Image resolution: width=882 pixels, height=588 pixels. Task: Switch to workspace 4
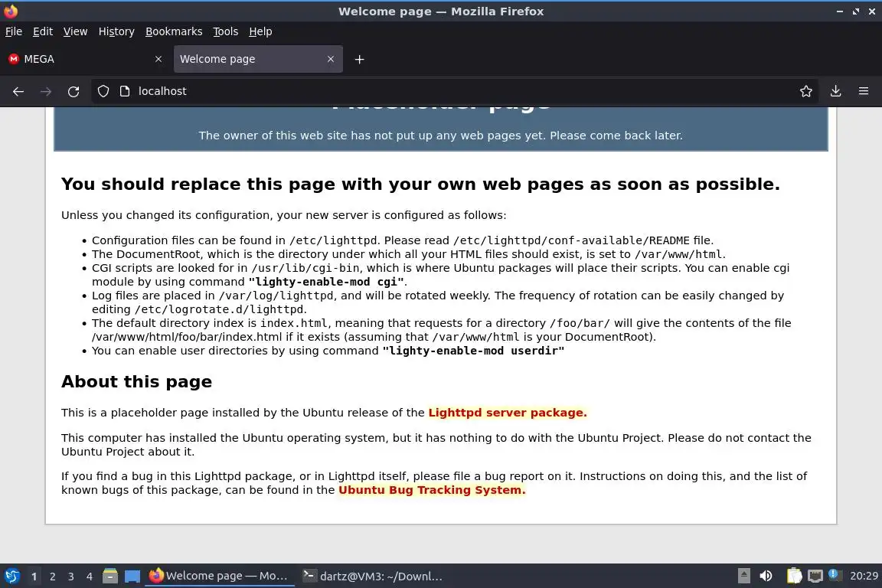click(x=89, y=577)
